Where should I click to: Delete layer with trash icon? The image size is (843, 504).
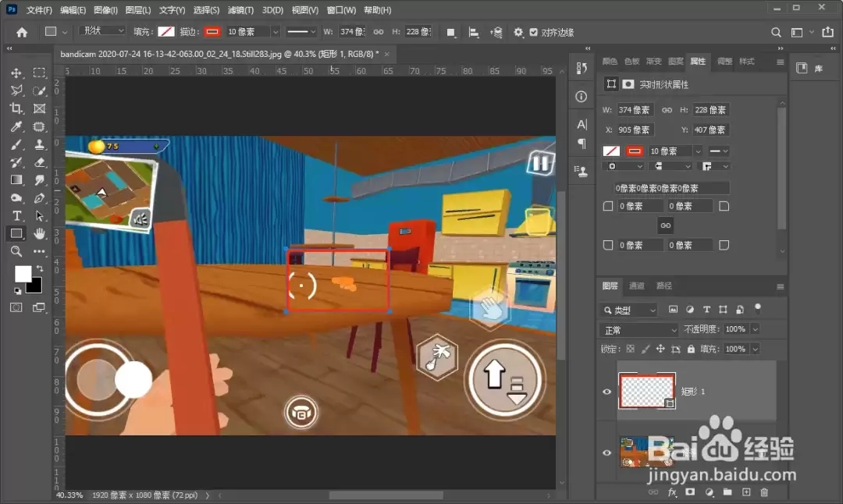point(764,492)
